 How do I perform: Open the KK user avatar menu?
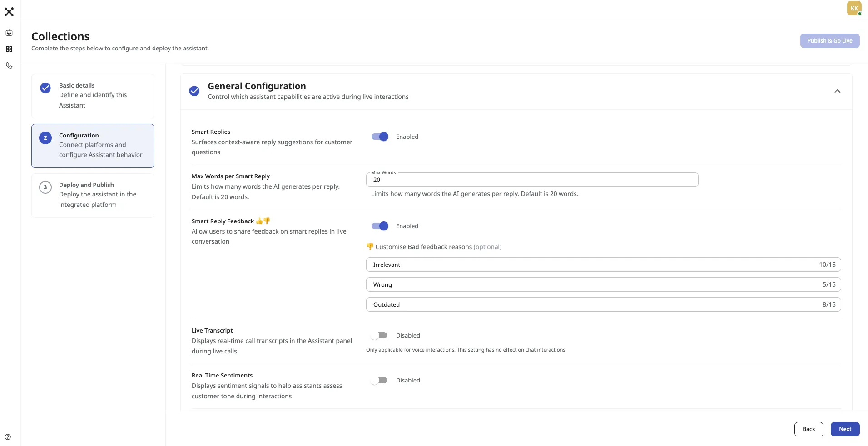854,8
